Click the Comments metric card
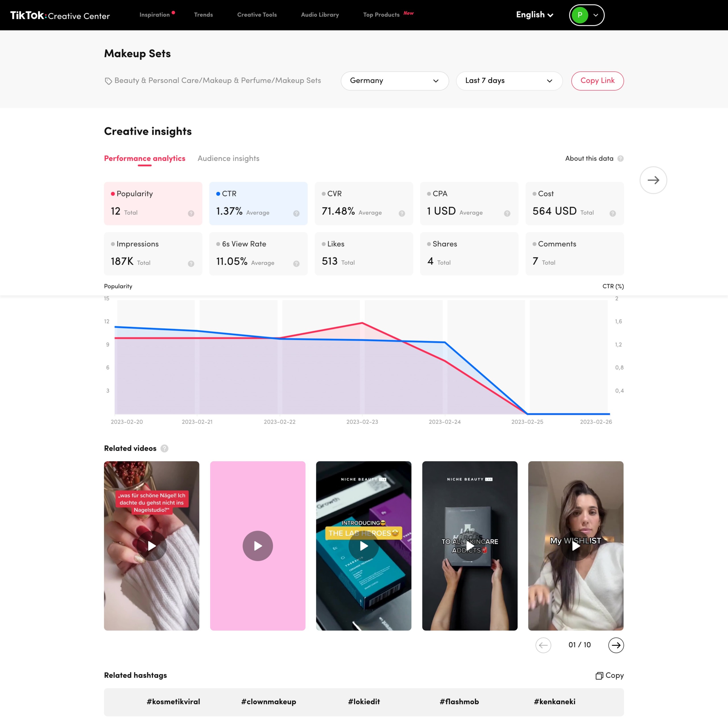728x725 pixels. coord(574,254)
